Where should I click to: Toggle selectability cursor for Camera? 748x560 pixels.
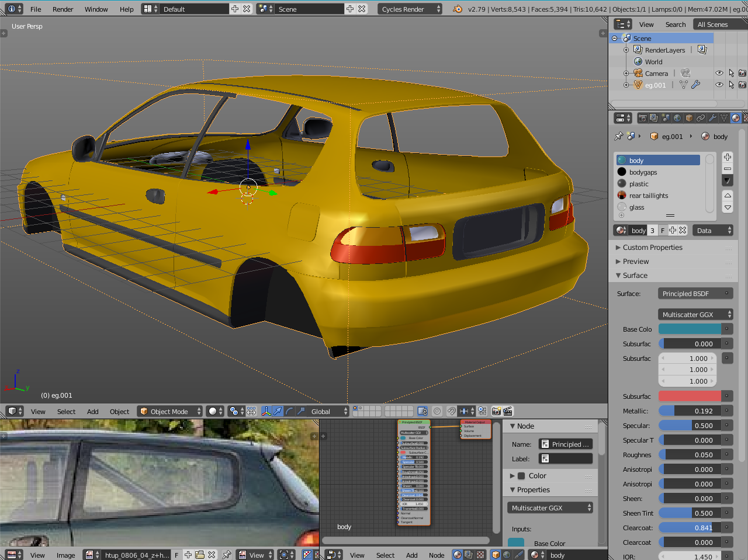(x=731, y=73)
